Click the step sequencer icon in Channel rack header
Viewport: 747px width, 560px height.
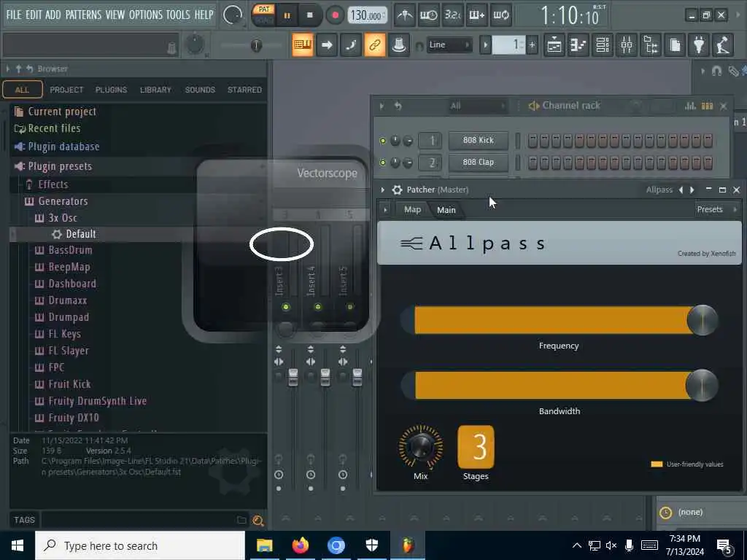click(x=708, y=106)
